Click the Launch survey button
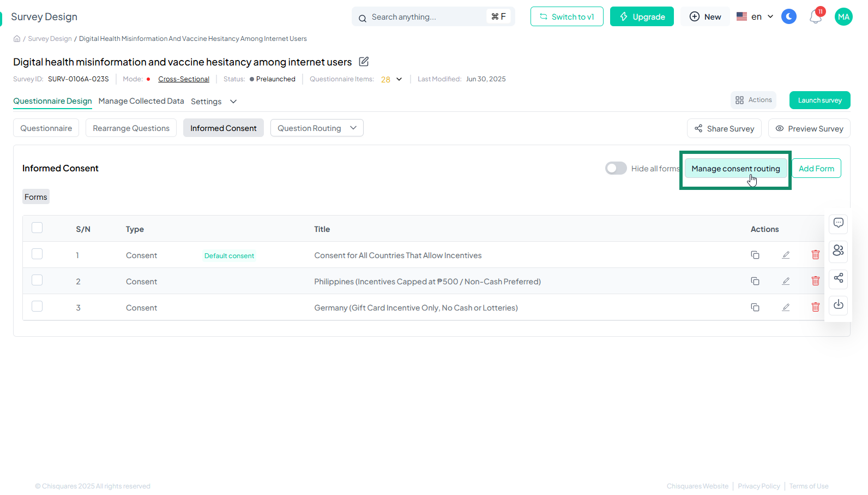Screen dimensions: 868x495 [819, 100]
